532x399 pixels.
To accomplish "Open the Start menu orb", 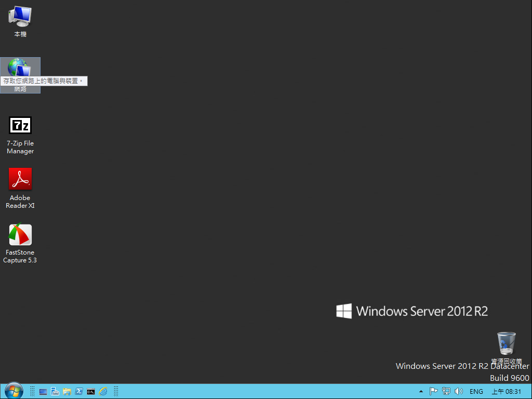I will [14, 391].
